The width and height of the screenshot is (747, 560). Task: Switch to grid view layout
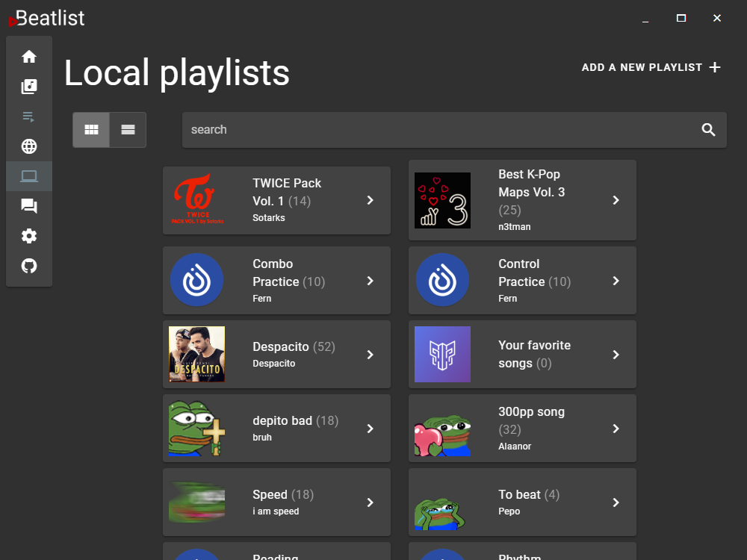click(91, 129)
